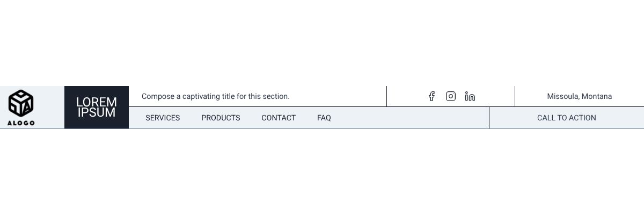Open the SERVICES menu item
Viewport: 644px width, 215px height.
163,118
